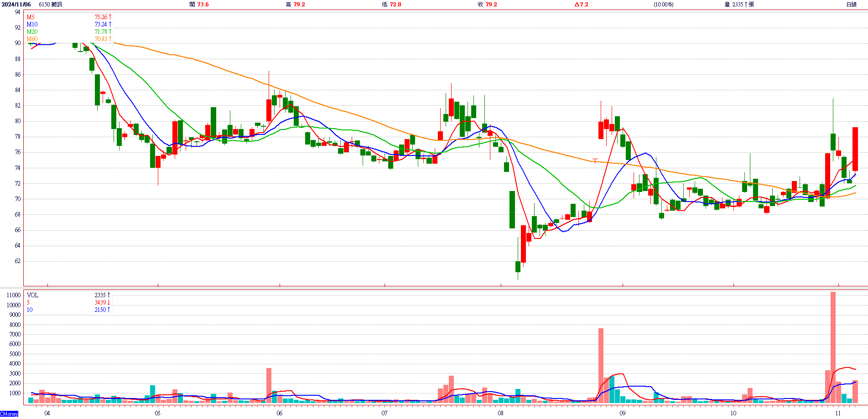The height and width of the screenshot is (419, 868).
Task: Click the 高 79.2 high price value
Action: tap(295, 5)
